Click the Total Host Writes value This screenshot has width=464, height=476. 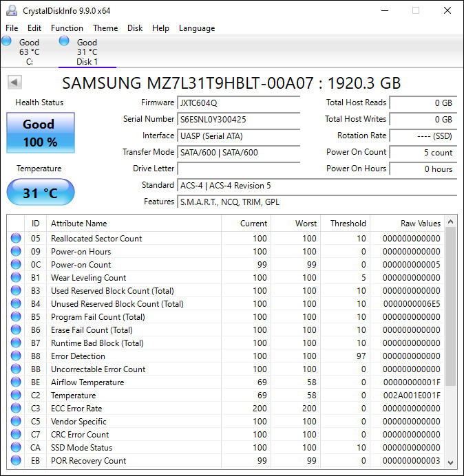423,119
